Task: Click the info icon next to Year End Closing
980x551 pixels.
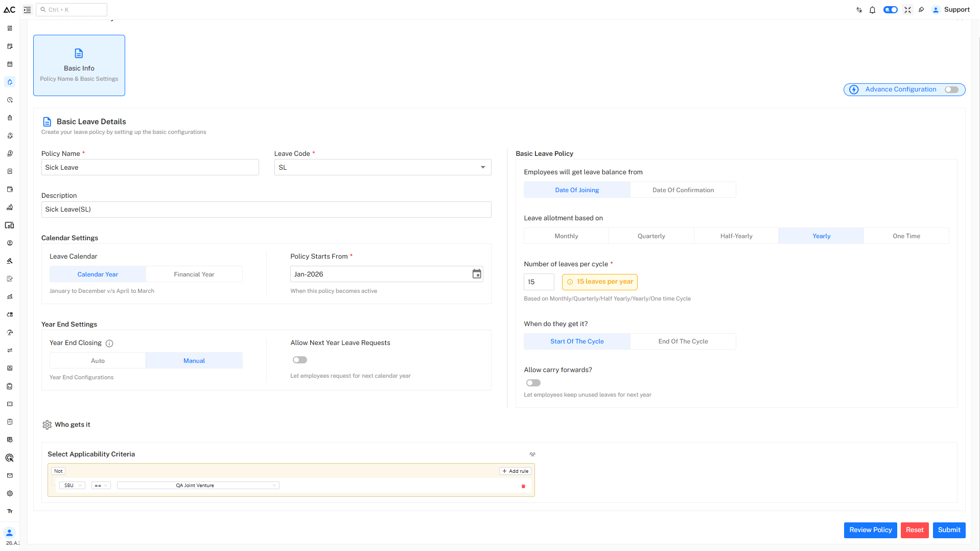Action: tap(109, 343)
